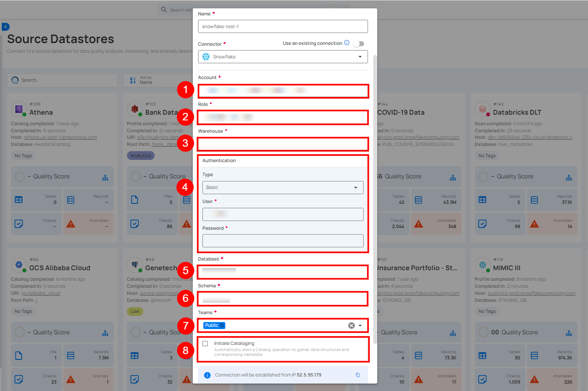The width and height of the screenshot is (588, 391).
Task: Click the Athena Checks icon
Action: tap(18, 224)
